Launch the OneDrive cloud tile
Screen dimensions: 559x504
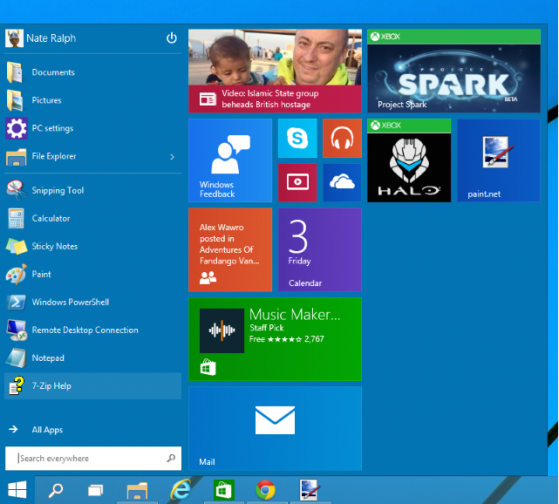pos(342,182)
